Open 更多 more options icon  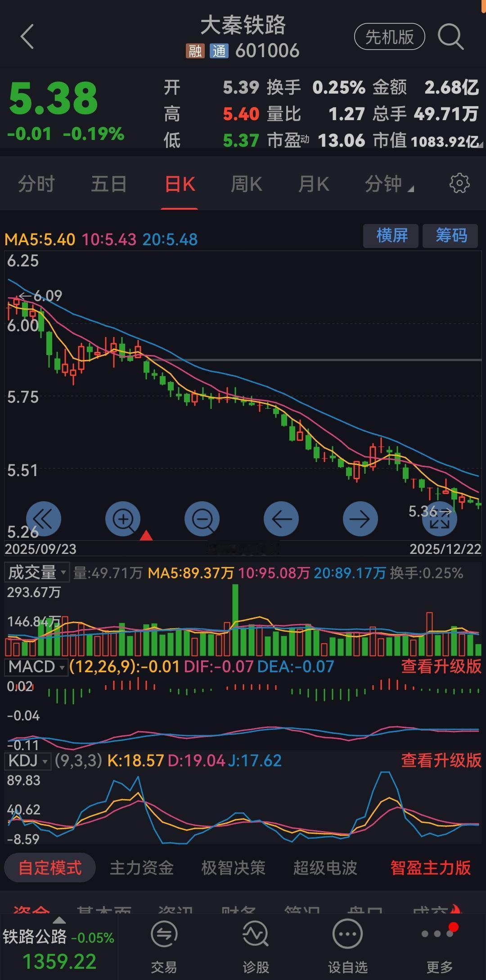(x=439, y=947)
